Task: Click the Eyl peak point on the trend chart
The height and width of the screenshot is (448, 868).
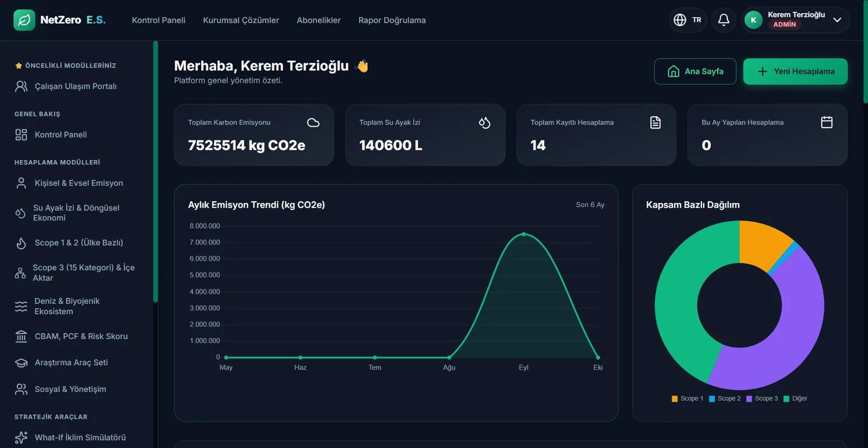Action: click(524, 234)
